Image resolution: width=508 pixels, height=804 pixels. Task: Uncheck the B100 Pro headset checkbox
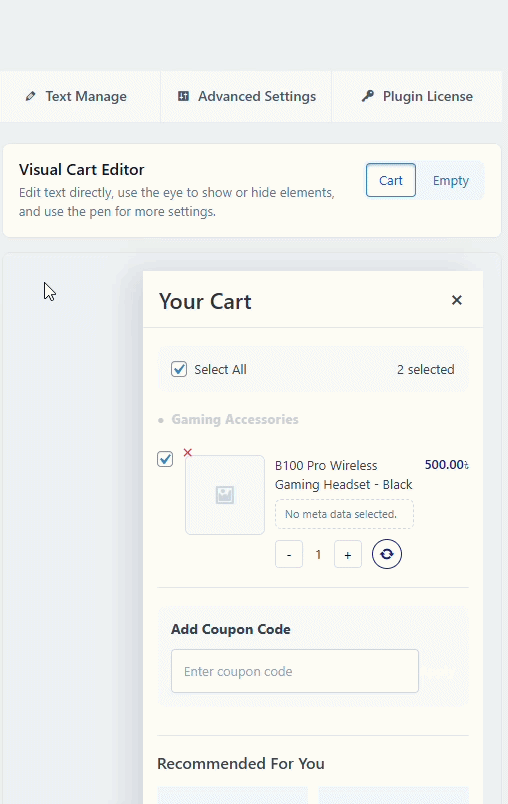pos(165,459)
